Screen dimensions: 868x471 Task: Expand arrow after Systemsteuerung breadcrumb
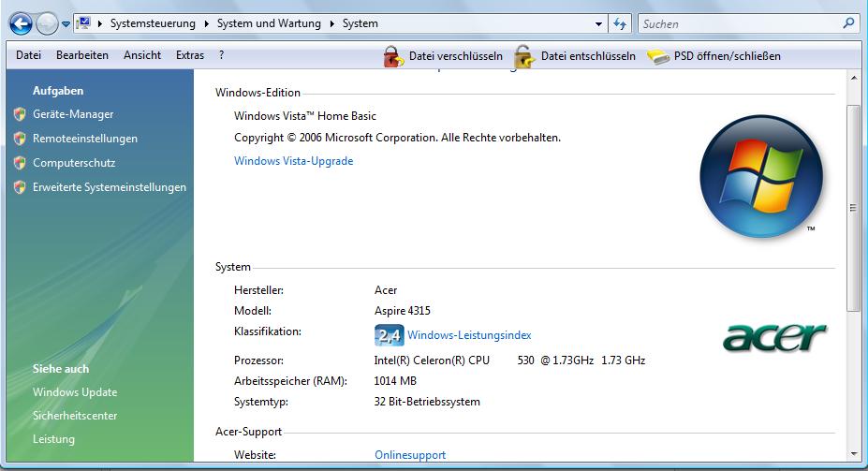[x=207, y=23]
